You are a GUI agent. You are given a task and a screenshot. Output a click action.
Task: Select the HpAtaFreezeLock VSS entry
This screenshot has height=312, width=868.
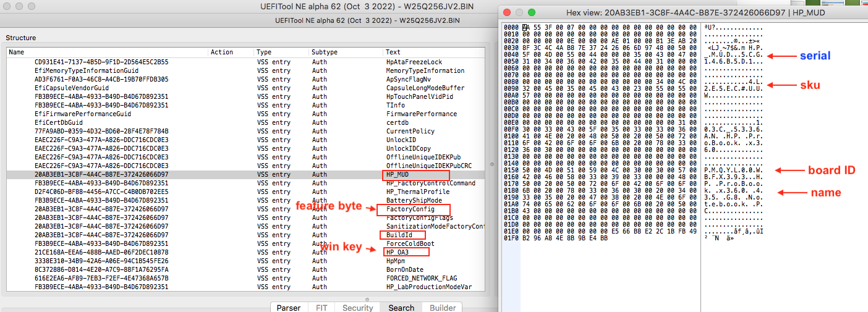point(245,62)
